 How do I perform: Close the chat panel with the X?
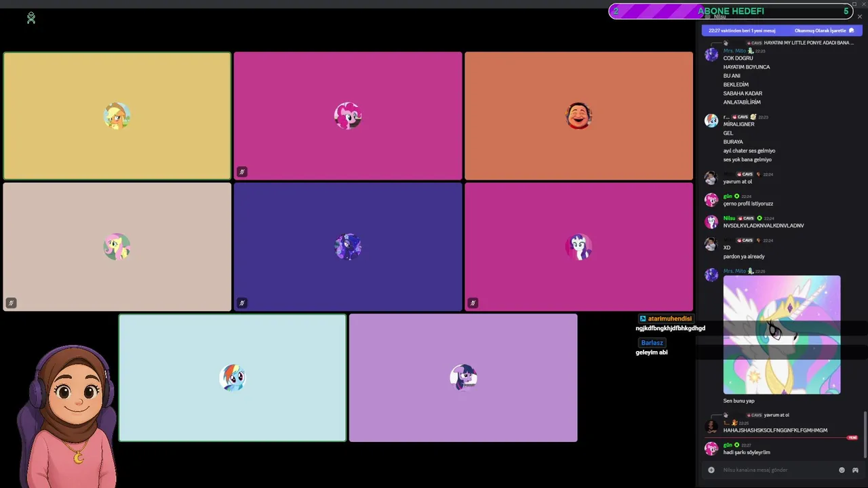pyautogui.click(x=860, y=17)
